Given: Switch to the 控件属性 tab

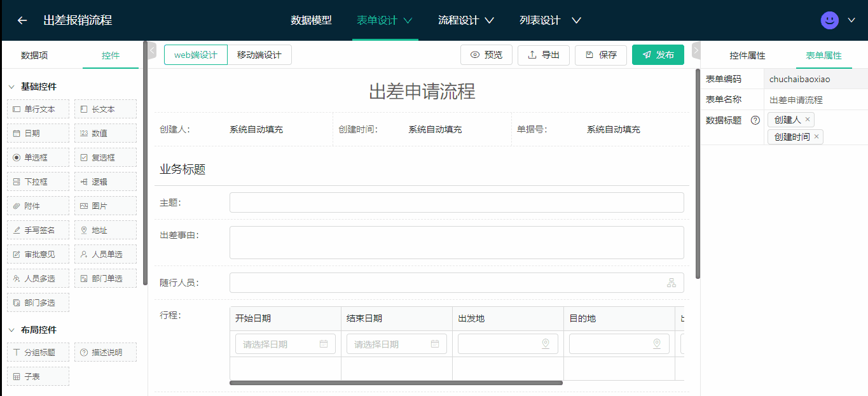Looking at the screenshot, I should click(x=747, y=55).
